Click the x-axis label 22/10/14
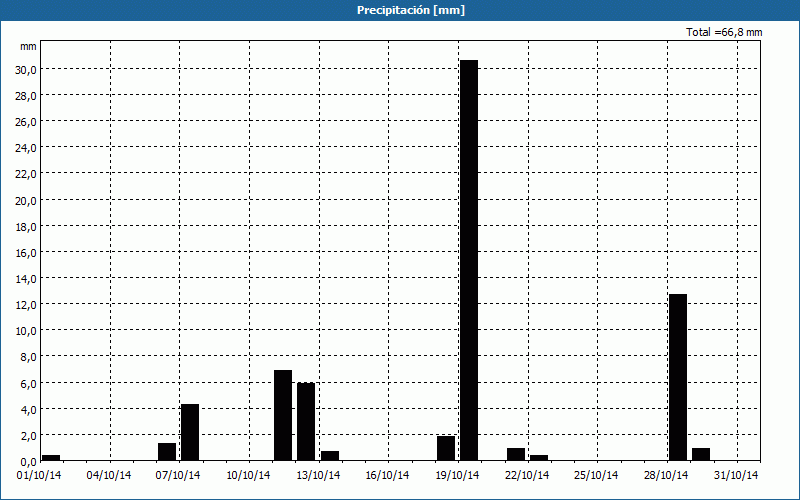The image size is (800, 500). [x=527, y=475]
